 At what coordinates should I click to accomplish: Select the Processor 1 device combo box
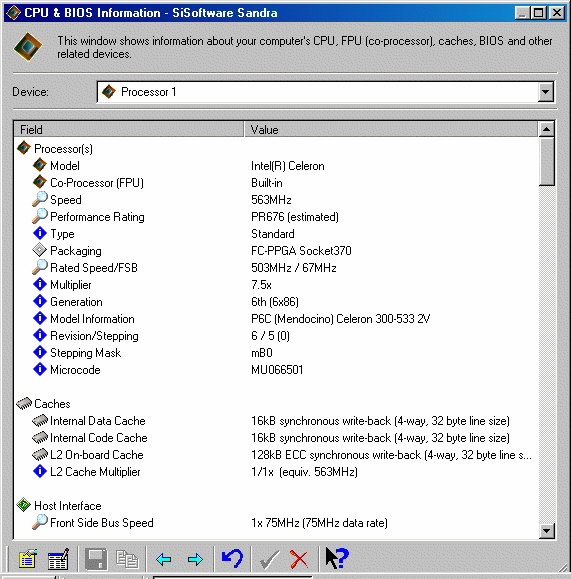pos(325,92)
